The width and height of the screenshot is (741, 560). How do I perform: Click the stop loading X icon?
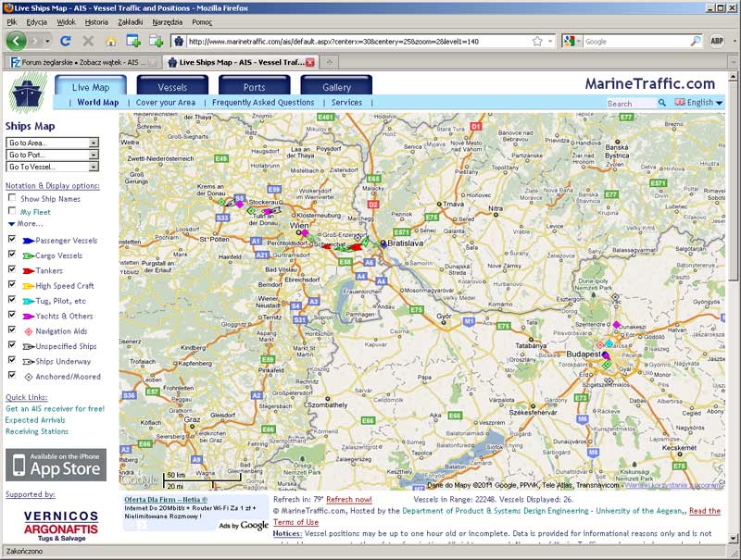pos(88,41)
